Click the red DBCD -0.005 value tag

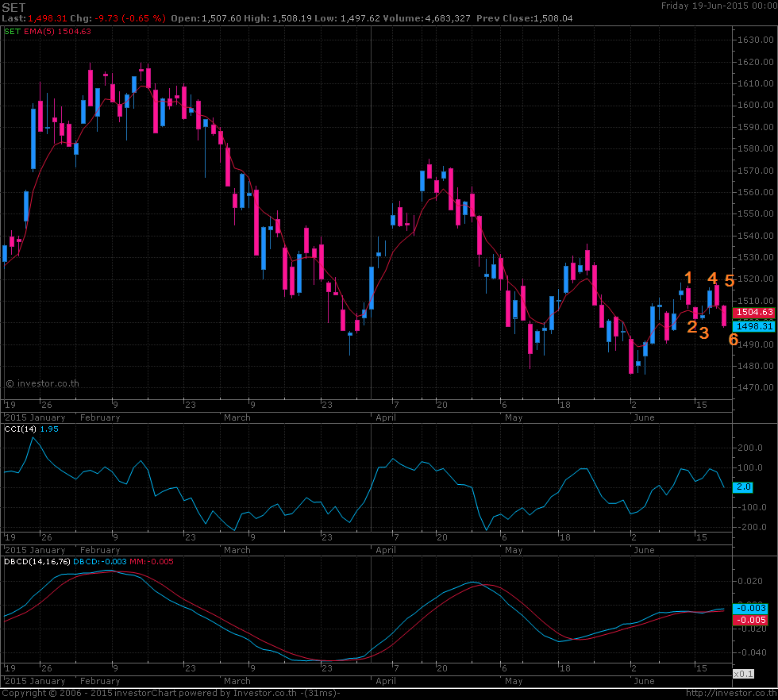pos(750,619)
